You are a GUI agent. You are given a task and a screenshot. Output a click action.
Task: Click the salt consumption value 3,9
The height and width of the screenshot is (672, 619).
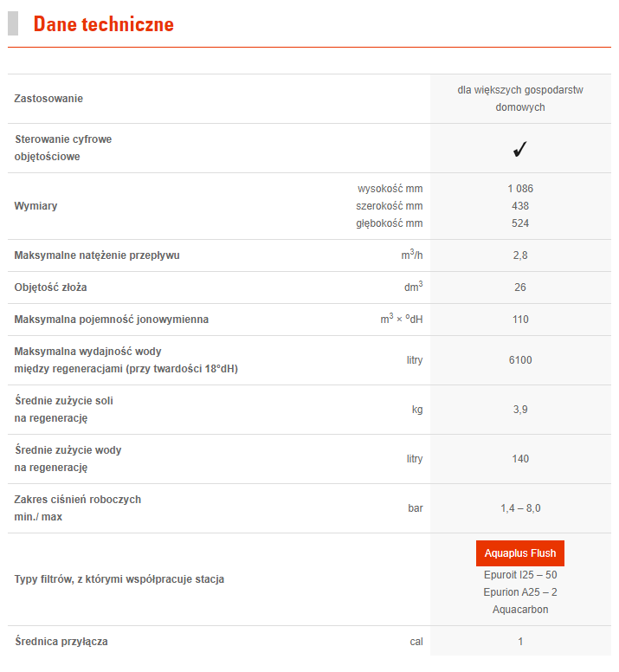tap(519, 410)
